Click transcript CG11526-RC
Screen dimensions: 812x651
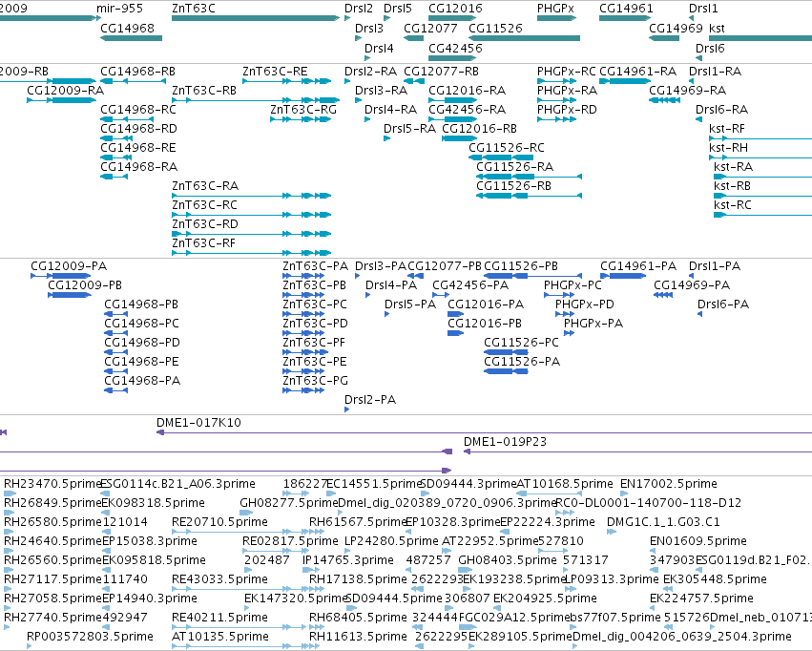click(501, 157)
